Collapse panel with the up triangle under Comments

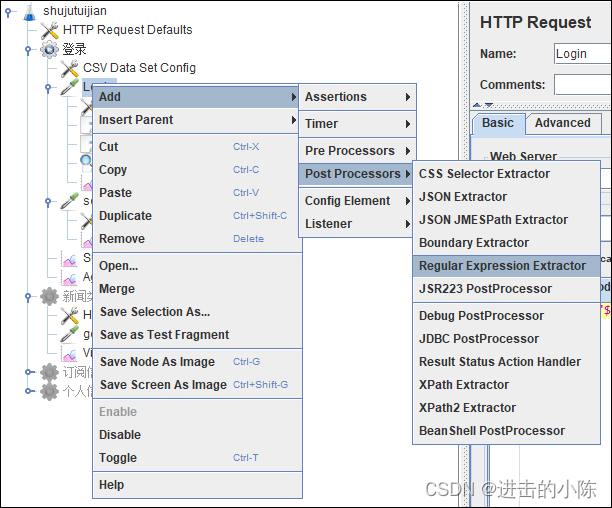477,105
